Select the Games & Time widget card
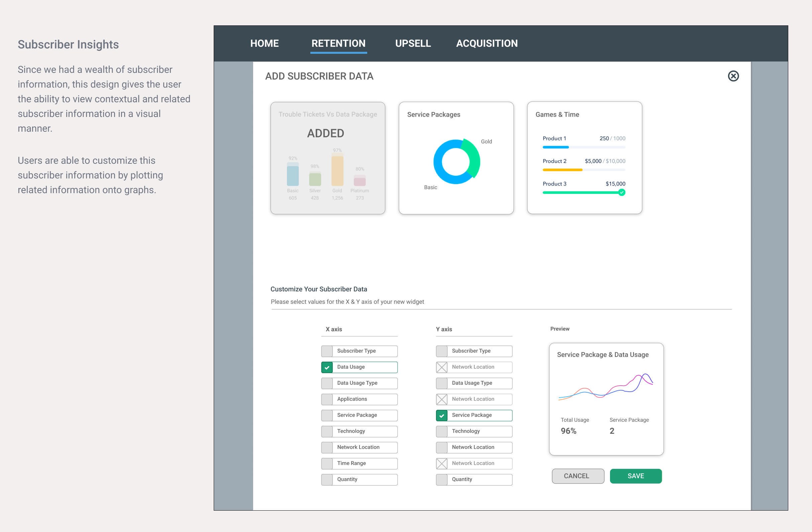The width and height of the screenshot is (812, 532). pos(585,158)
